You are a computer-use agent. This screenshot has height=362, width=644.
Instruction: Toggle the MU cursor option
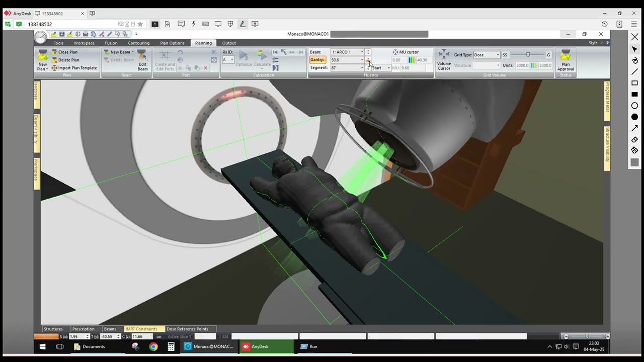(406, 52)
